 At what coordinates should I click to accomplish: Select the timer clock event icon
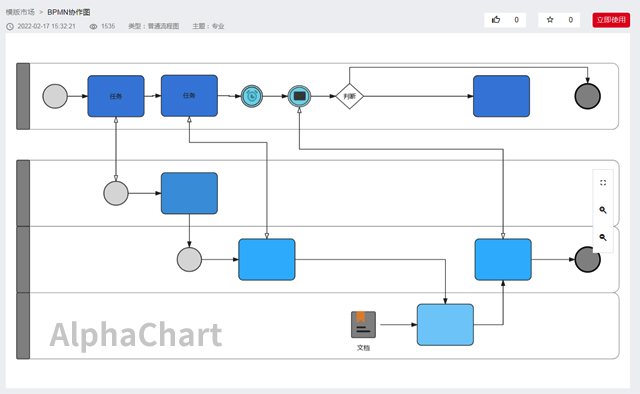[252, 96]
